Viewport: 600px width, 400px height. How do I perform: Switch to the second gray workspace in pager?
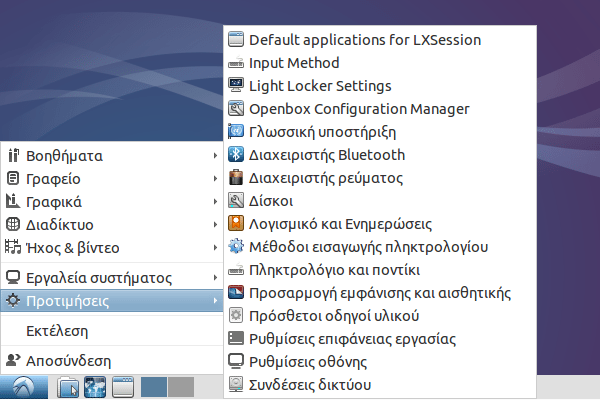[180, 387]
